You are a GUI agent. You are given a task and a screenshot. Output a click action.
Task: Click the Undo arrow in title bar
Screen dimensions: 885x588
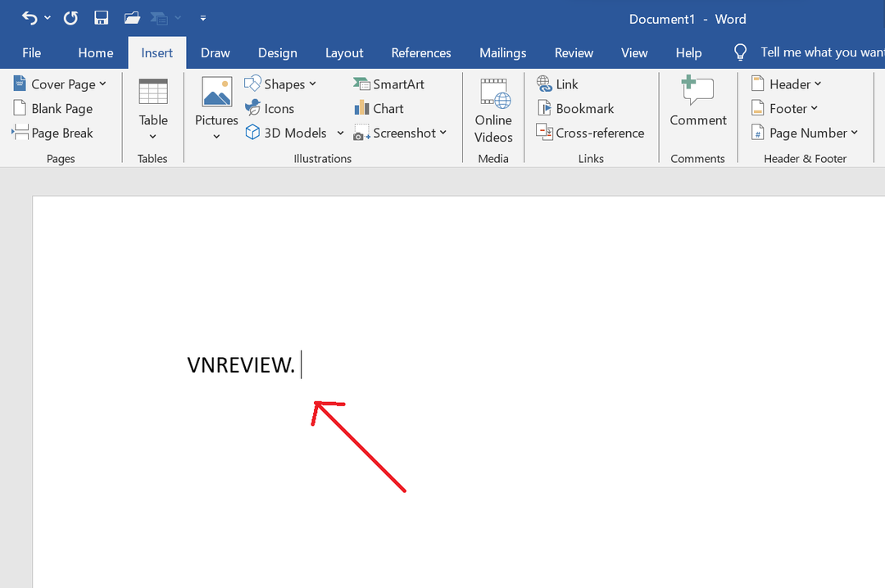(x=29, y=18)
